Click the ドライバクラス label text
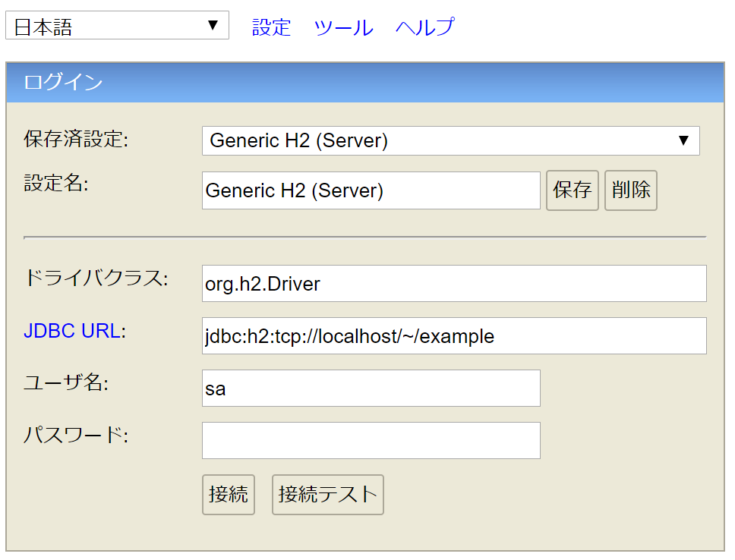 click(x=96, y=278)
